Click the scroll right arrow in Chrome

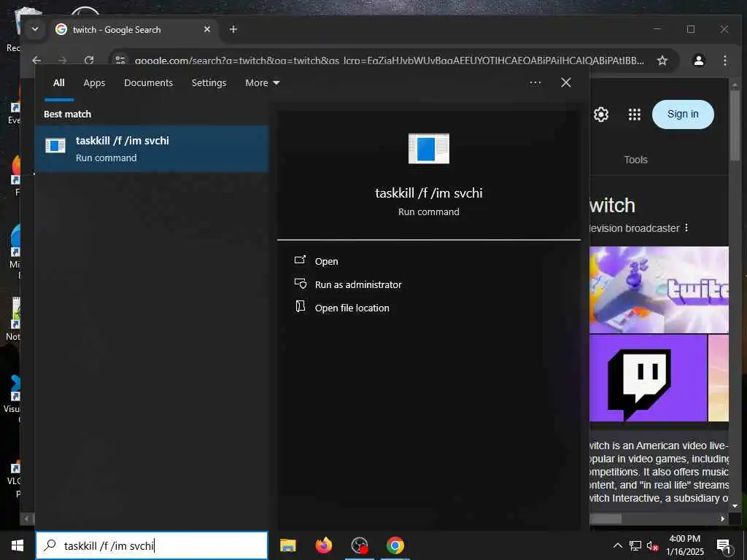[x=723, y=518]
